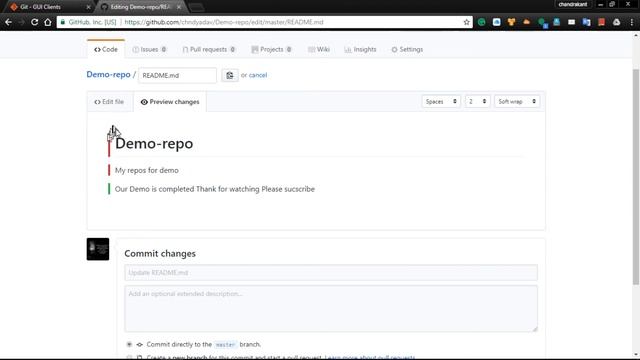The width and height of the screenshot is (640, 360).
Task: Click the master branch label
Action: [x=225, y=344]
